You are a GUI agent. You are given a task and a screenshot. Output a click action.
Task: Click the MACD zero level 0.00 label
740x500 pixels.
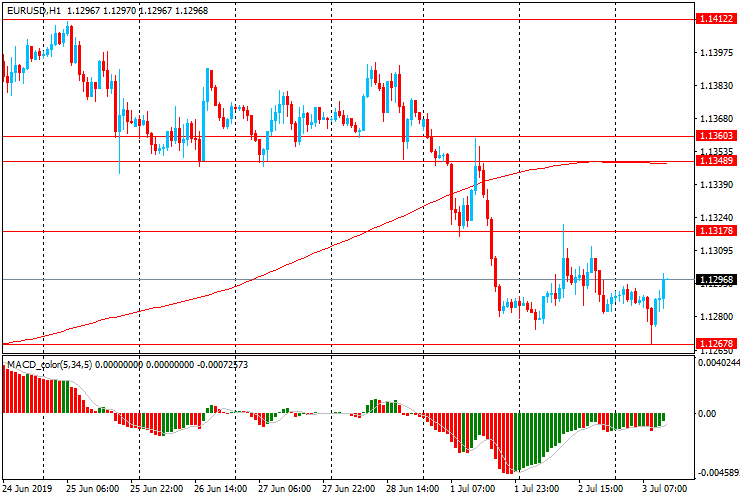707,414
